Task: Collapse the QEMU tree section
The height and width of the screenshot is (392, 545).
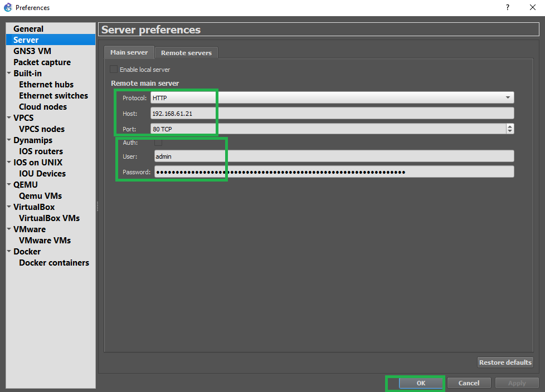Action: 9,185
